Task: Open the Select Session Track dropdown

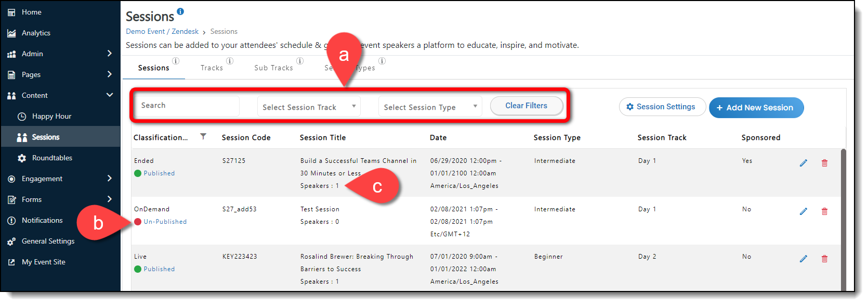Action: point(309,107)
